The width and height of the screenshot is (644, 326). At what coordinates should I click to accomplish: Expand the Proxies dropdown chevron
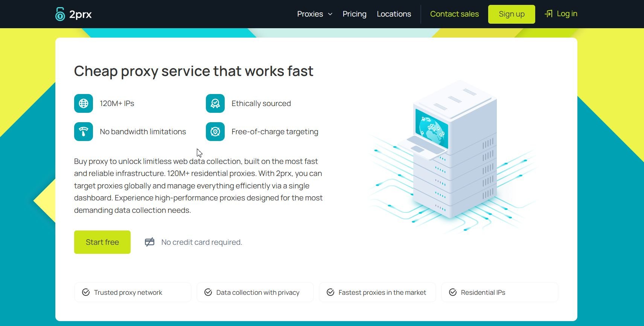tap(330, 14)
